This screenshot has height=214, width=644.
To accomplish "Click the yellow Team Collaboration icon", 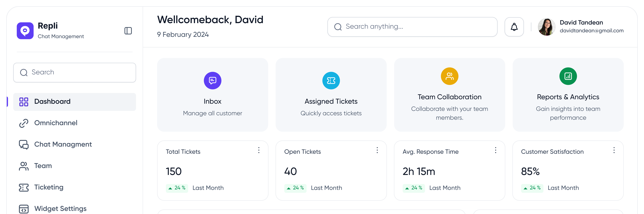I will [x=450, y=76].
